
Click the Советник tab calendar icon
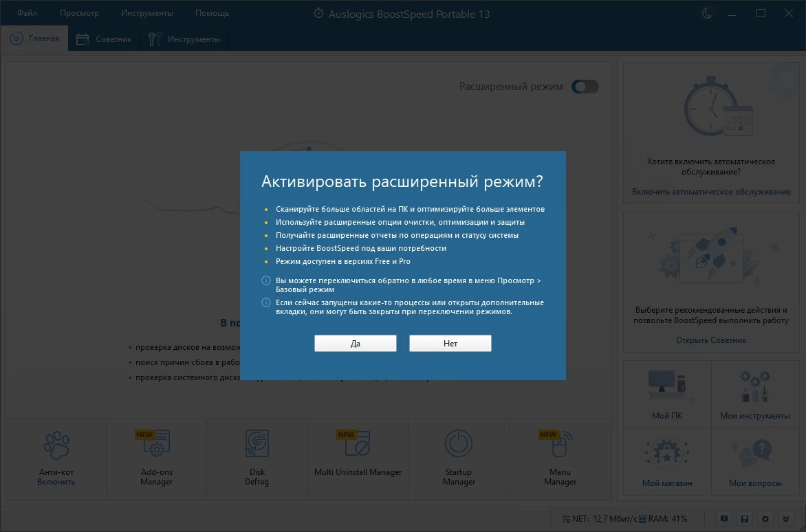(83, 39)
